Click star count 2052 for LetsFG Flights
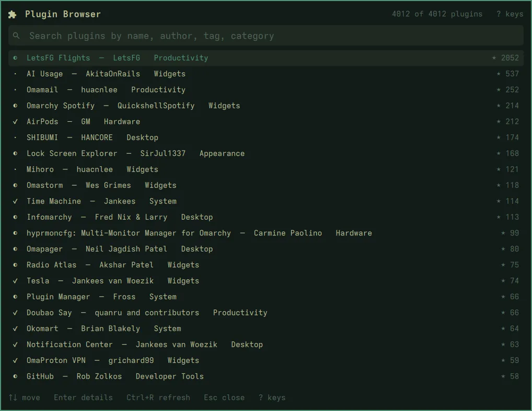Viewport: 532px width, 411px height. tap(505, 58)
